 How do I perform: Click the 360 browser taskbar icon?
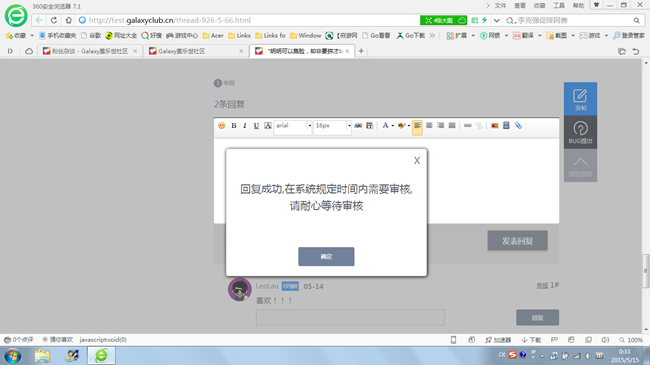[x=101, y=356]
